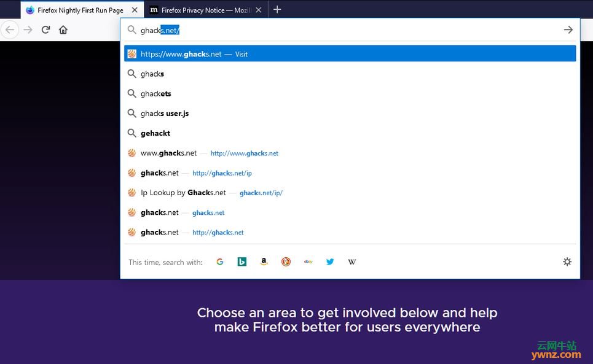Open the http://ghacks.net history entry
The image size is (593, 364).
coord(350,232)
